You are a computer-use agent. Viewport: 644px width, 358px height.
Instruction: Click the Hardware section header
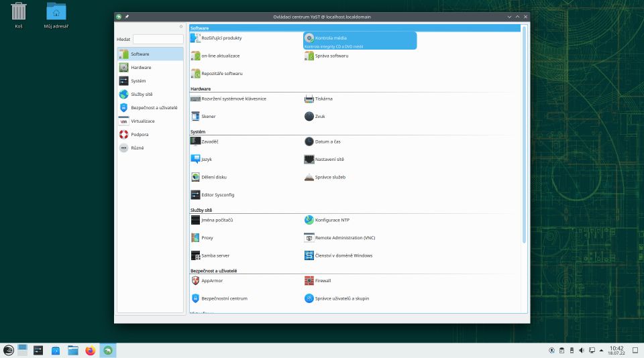tap(201, 89)
